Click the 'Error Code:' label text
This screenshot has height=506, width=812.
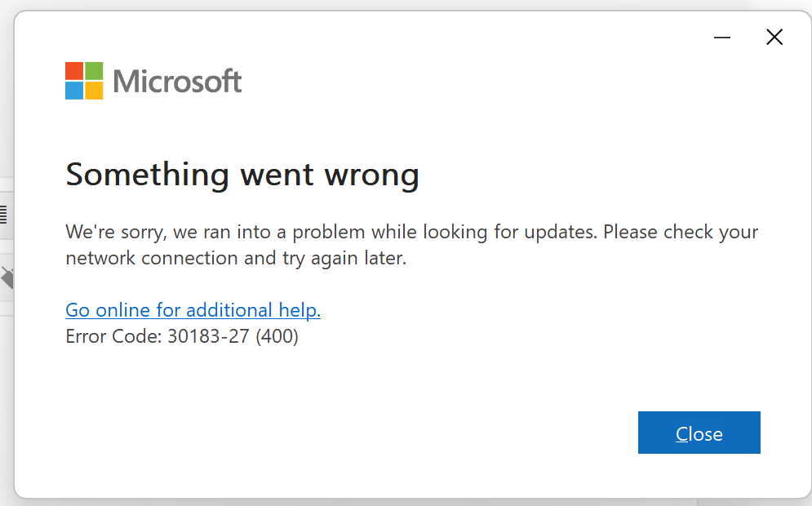pyautogui.click(x=114, y=336)
